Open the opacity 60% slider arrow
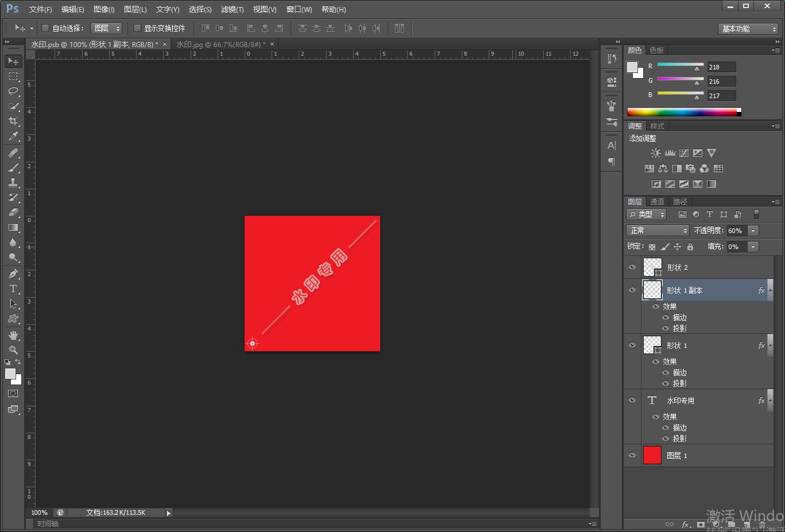Screen dimensions: 785x532 click(753, 231)
